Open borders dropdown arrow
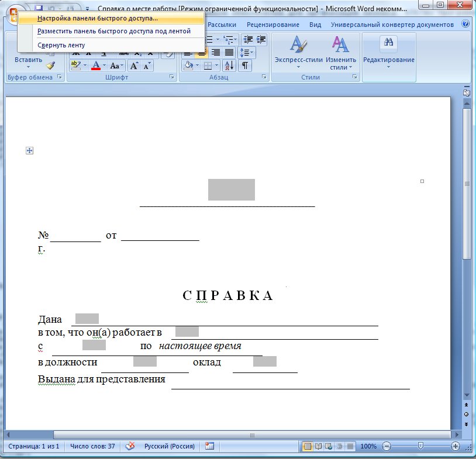The width and height of the screenshot is (476, 459). [216, 65]
